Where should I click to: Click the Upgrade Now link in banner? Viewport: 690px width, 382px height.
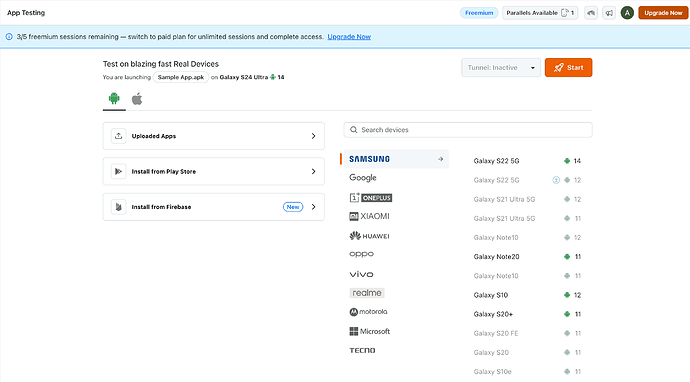(349, 37)
